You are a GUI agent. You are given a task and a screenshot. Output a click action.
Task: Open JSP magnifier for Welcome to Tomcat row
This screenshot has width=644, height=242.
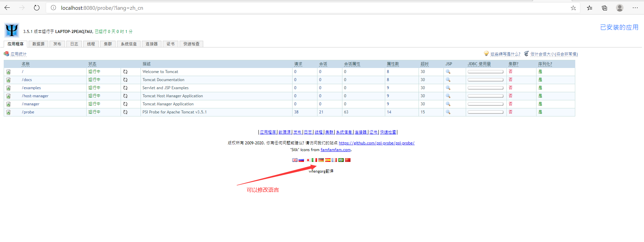tap(448, 72)
